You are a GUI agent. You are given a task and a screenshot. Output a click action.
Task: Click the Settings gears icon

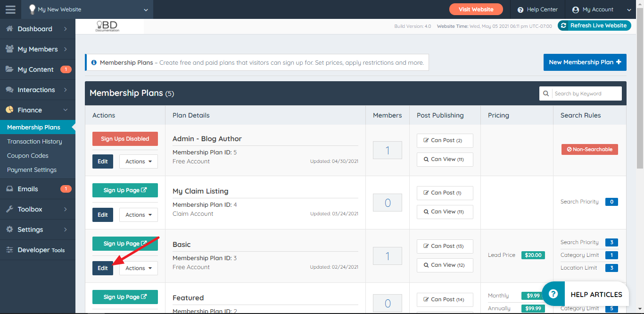[9, 229]
